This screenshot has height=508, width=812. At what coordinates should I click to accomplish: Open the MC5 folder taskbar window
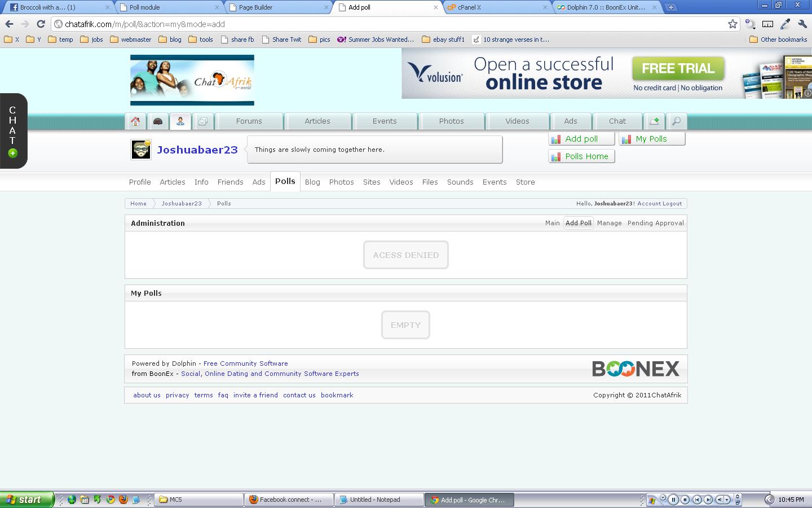click(198, 500)
